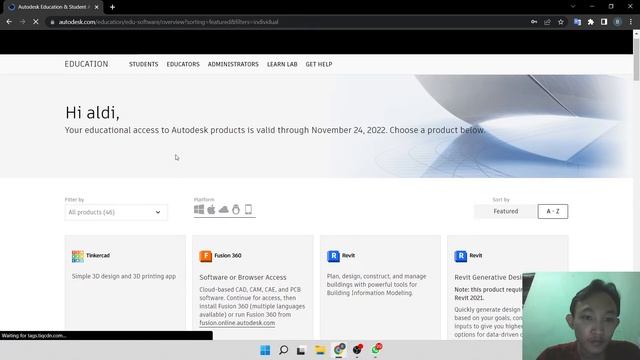The height and width of the screenshot is (360, 640).
Task: Open the Administrators menu
Action: [233, 64]
